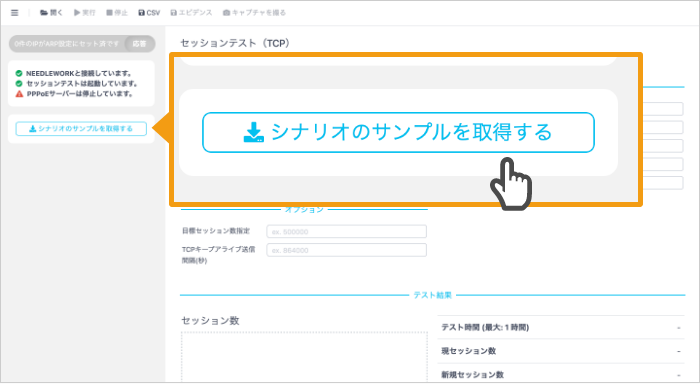Save evidence with エビデンス button
The height and width of the screenshot is (384, 700).
point(192,13)
